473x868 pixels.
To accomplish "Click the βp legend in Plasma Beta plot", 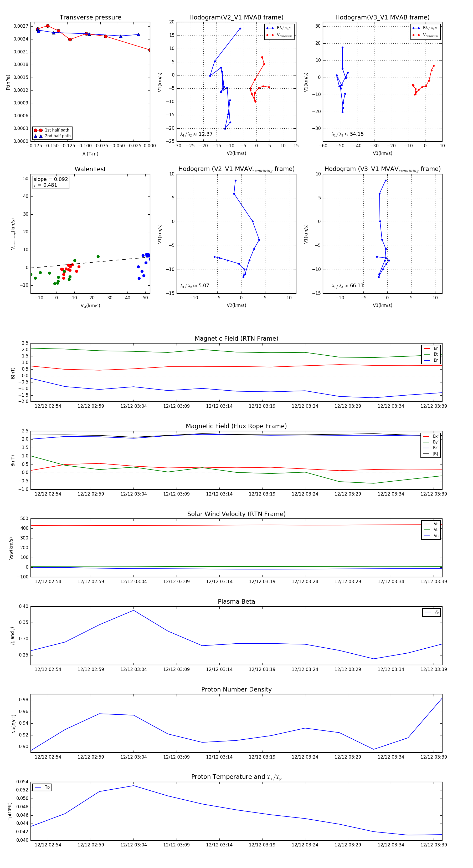I will point(431,612).
